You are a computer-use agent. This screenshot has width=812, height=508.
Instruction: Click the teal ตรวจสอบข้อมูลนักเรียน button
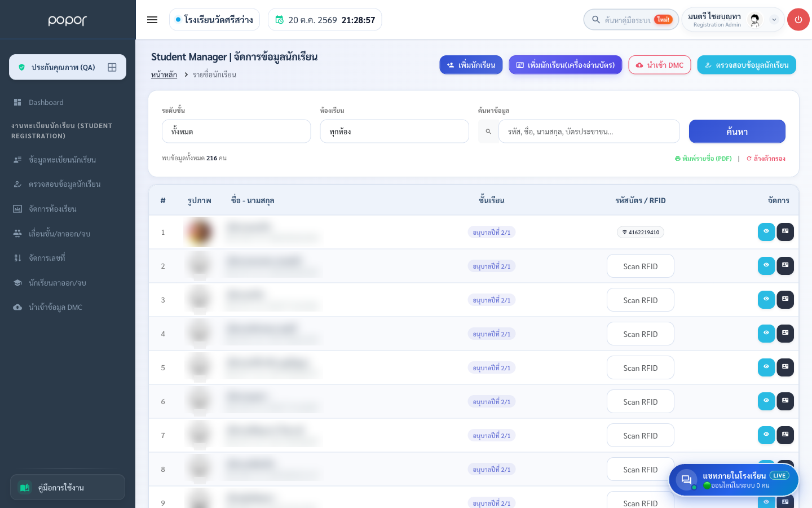[747, 65]
